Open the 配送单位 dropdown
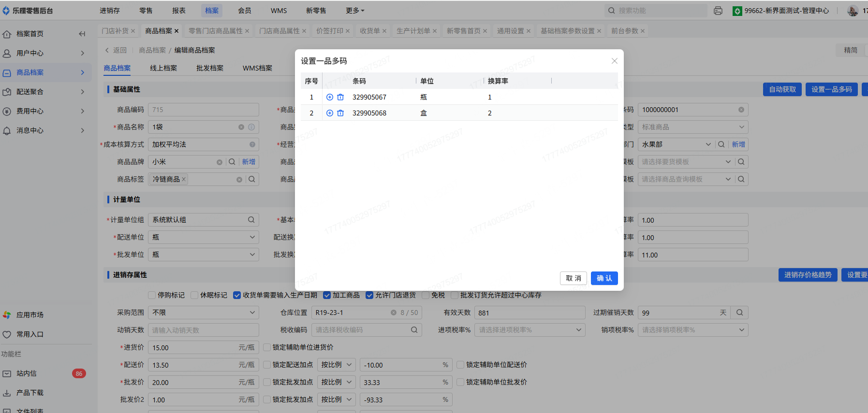Viewport: 868px width, 413px height. pos(203,237)
